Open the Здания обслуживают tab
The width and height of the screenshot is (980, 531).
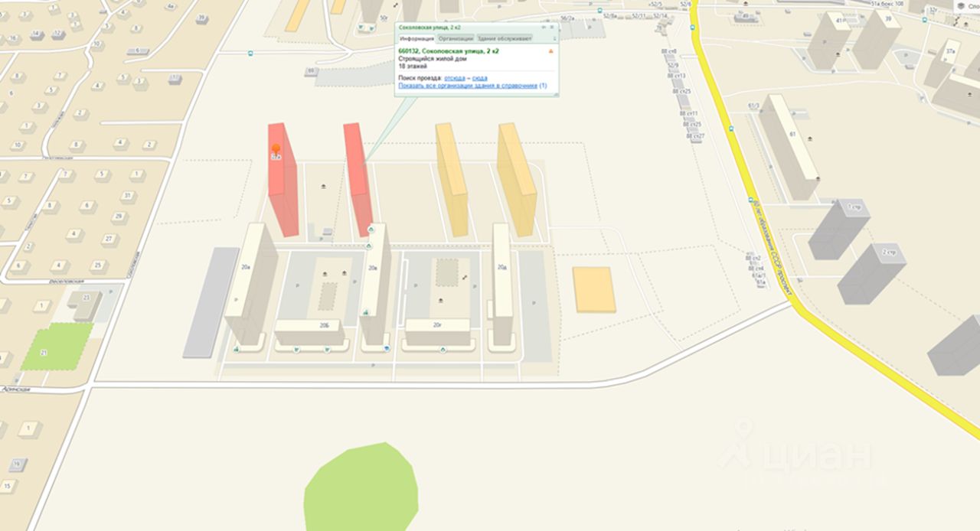(504, 37)
